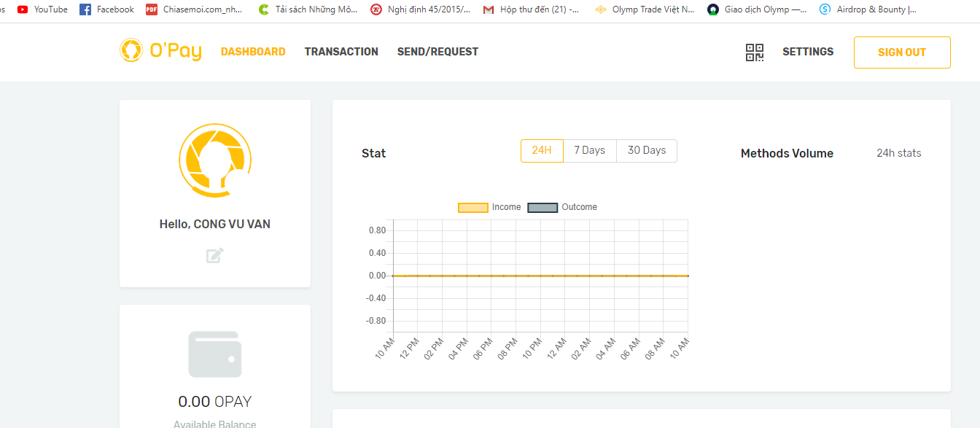Click the Methods Volume heading
The width and height of the screenshot is (980, 428).
787,153
